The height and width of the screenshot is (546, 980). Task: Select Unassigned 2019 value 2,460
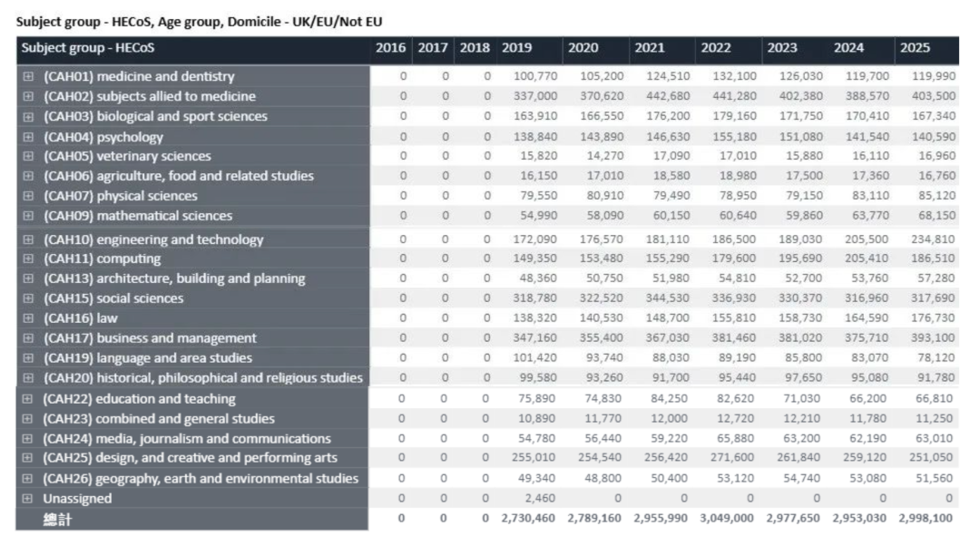point(540,499)
